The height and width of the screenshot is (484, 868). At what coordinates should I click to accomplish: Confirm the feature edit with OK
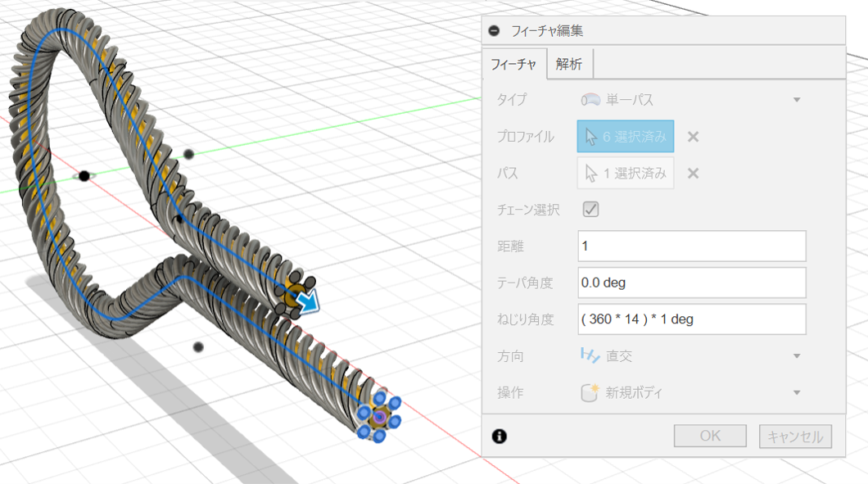pyautogui.click(x=709, y=435)
